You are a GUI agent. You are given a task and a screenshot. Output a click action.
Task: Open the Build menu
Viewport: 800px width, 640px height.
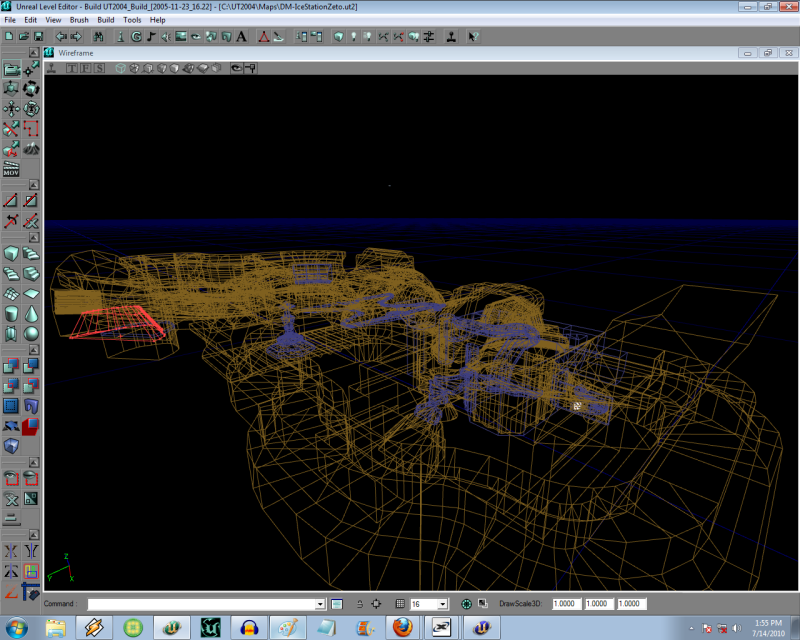coord(106,20)
